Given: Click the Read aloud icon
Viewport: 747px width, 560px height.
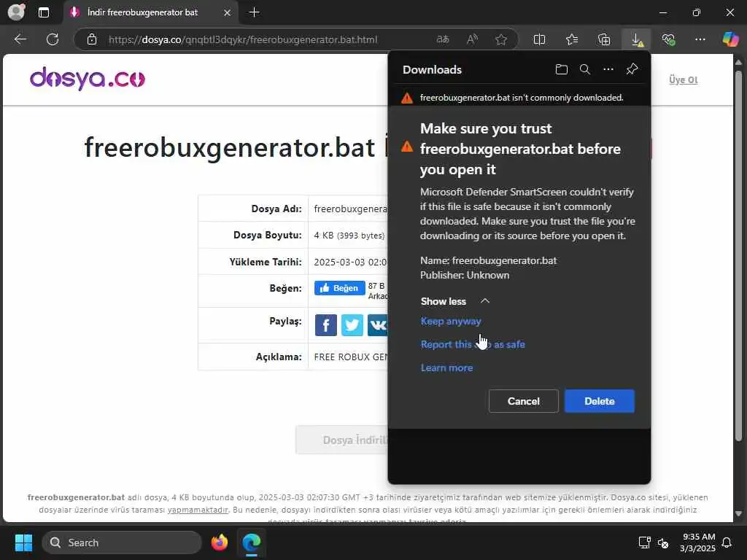Looking at the screenshot, I should point(472,39).
